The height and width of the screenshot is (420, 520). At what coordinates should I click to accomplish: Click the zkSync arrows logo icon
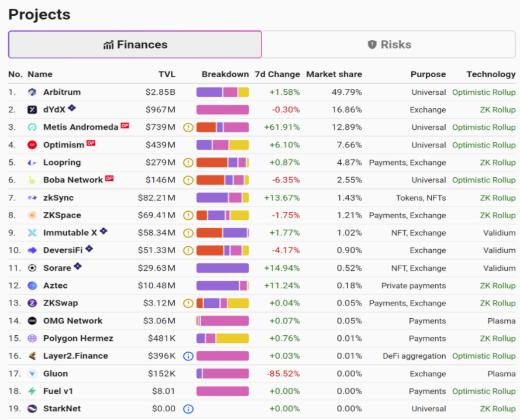[x=32, y=198]
